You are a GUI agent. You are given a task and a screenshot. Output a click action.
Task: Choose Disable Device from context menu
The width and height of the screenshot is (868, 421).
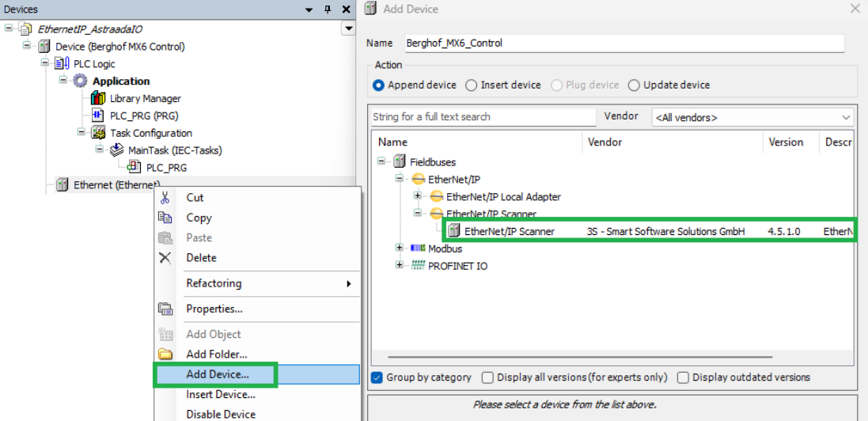[x=257, y=414]
